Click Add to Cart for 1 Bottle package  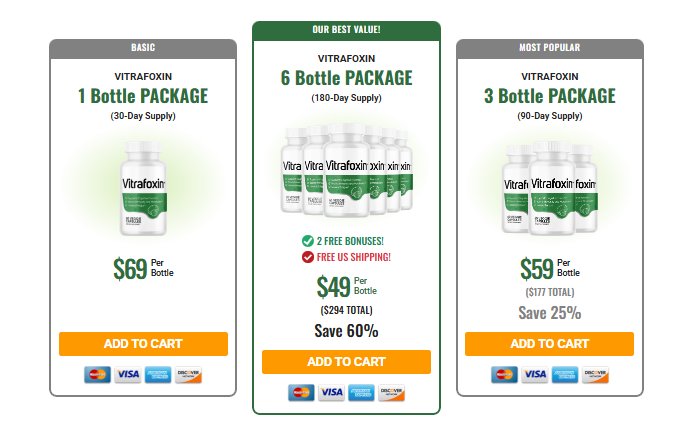(x=143, y=344)
